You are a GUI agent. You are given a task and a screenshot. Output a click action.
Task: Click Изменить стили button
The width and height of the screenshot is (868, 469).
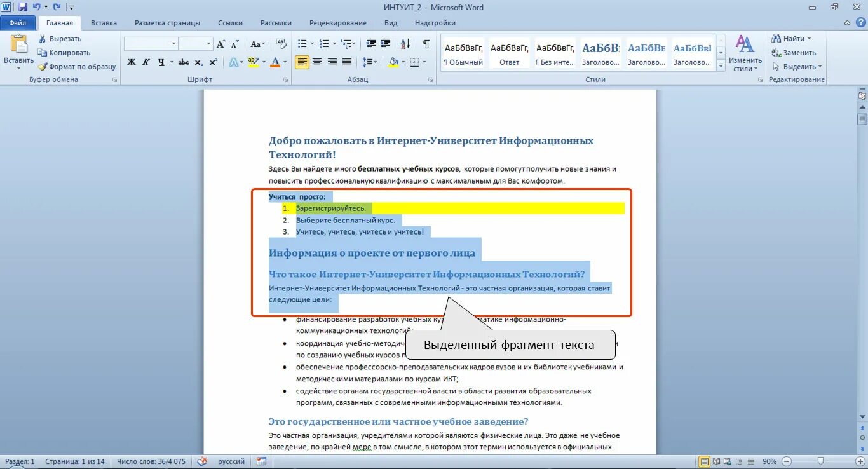pyautogui.click(x=745, y=53)
